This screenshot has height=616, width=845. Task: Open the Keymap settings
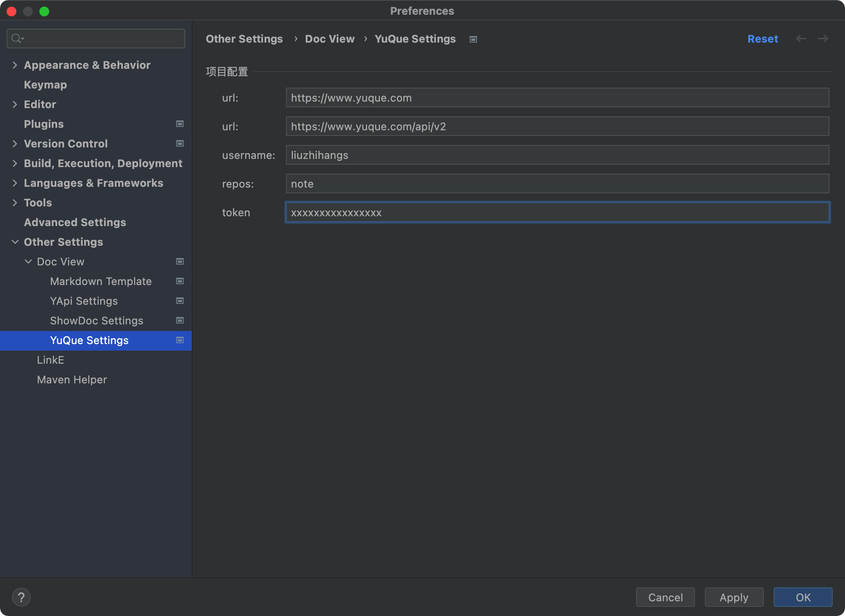coord(45,84)
